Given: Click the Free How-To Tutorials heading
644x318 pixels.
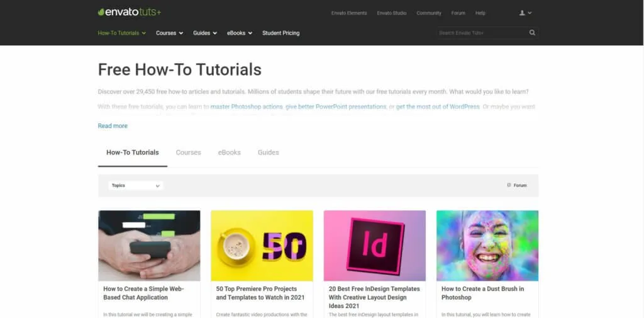Looking at the screenshot, I should (179, 69).
